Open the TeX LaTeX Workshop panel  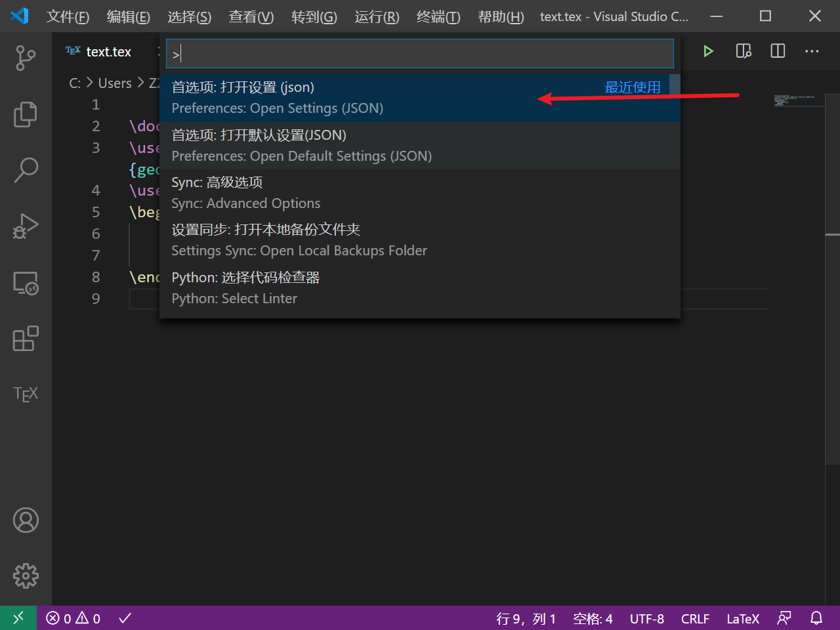26,394
